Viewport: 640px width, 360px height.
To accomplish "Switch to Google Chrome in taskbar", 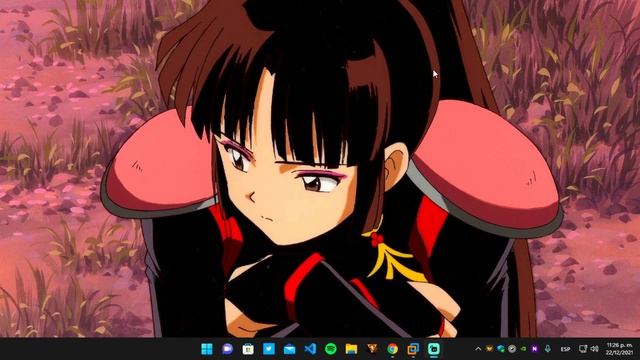I will [392, 349].
